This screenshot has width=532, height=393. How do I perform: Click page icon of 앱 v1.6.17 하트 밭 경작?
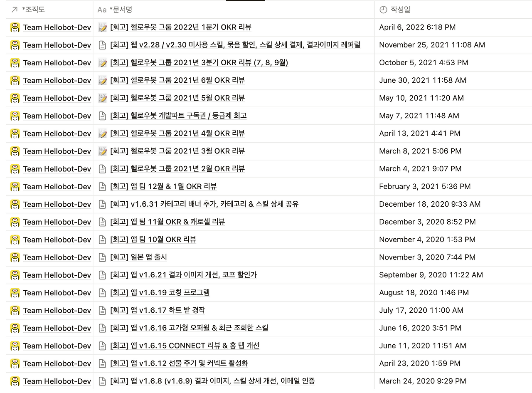point(102,311)
